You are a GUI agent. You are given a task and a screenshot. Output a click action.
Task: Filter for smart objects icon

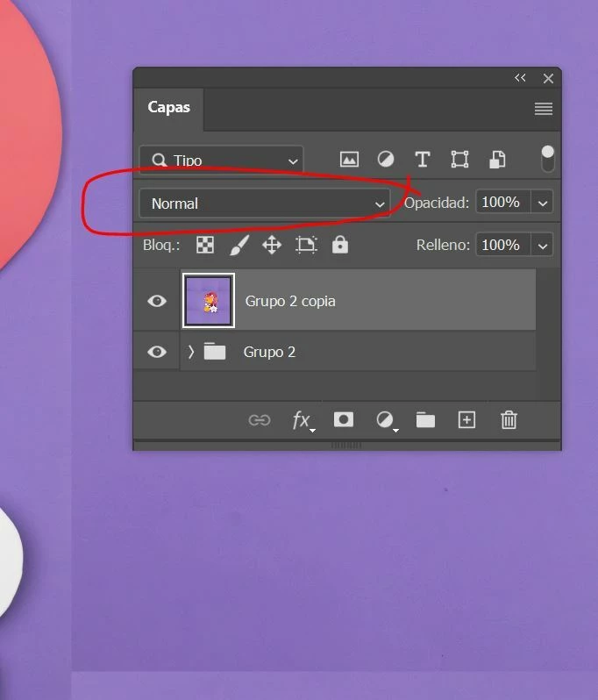pyautogui.click(x=497, y=160)
